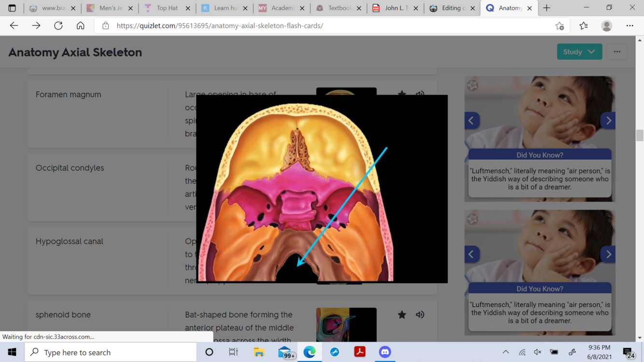Open the Mail app on taskbar
644x362 pixels.
tap(286, 352)
